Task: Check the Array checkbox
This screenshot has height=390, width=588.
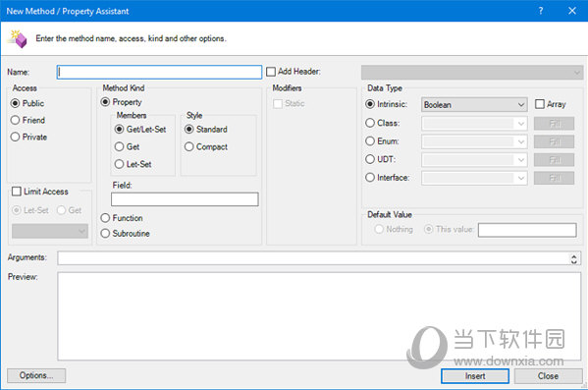Action: tap(540, 104)
